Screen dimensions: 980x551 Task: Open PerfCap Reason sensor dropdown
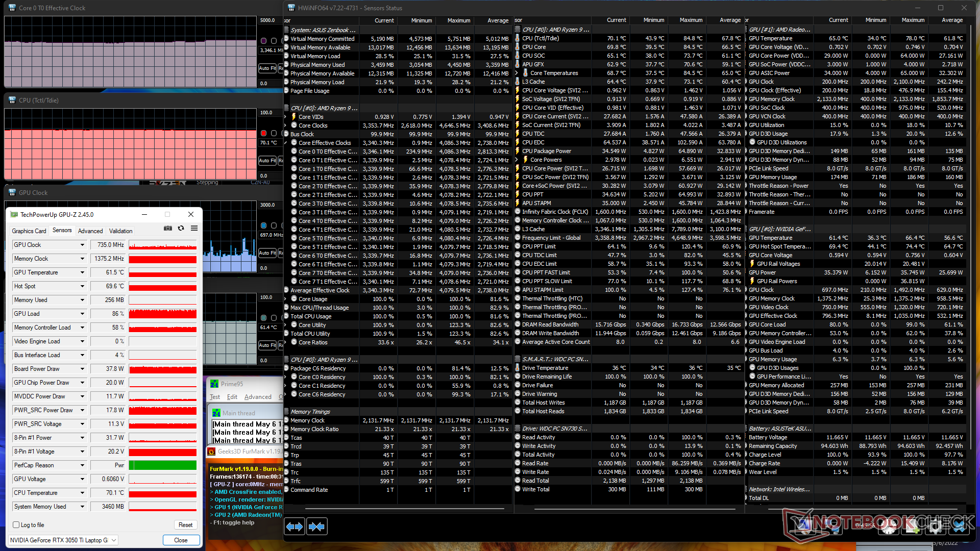pyautogui.click(x=82, y=465)
